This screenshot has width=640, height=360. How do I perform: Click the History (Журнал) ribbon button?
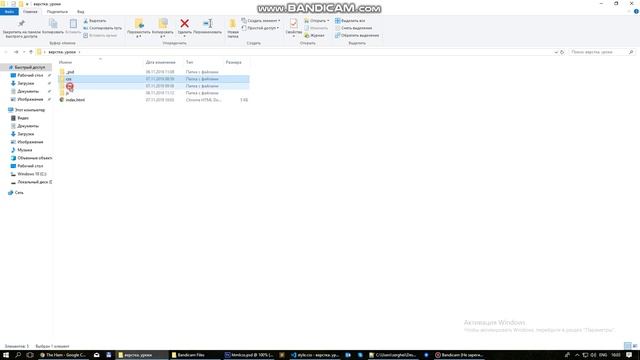point(315,36)
